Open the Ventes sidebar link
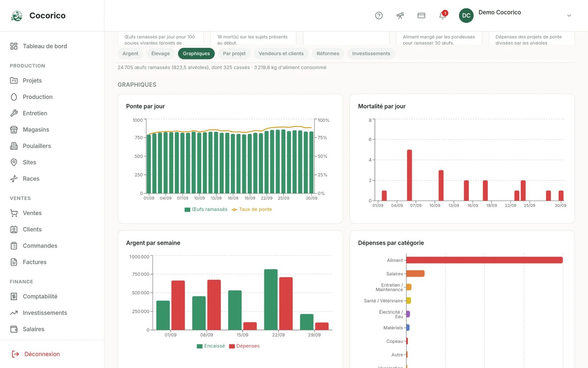The width and height of the screenshot is (588, 368). (x=32, y=213)
